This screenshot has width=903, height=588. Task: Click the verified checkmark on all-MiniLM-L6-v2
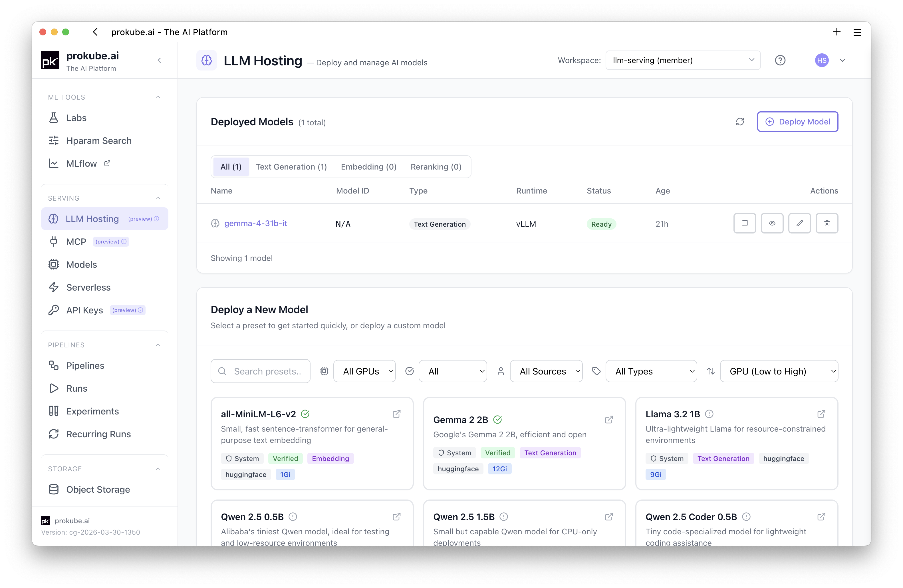[x=305, y=414]
